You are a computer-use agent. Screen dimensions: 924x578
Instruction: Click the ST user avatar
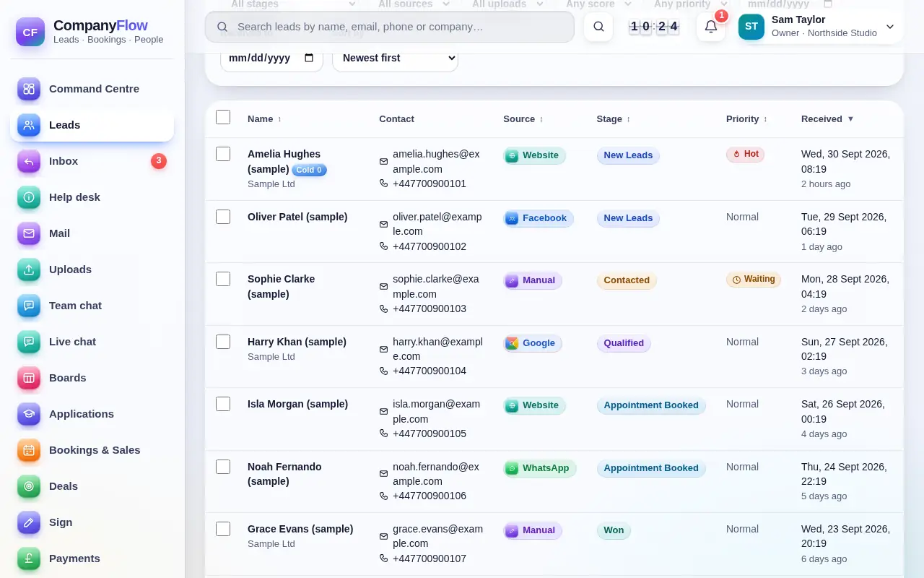[751, 27]
